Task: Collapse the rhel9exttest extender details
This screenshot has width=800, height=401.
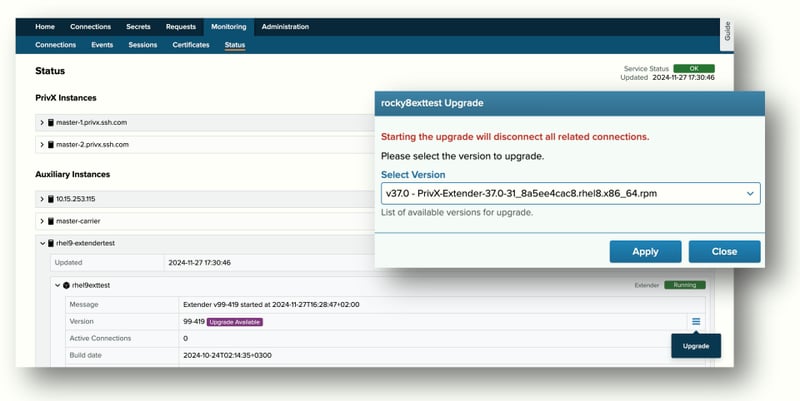Action: click(x=57, y=285)
